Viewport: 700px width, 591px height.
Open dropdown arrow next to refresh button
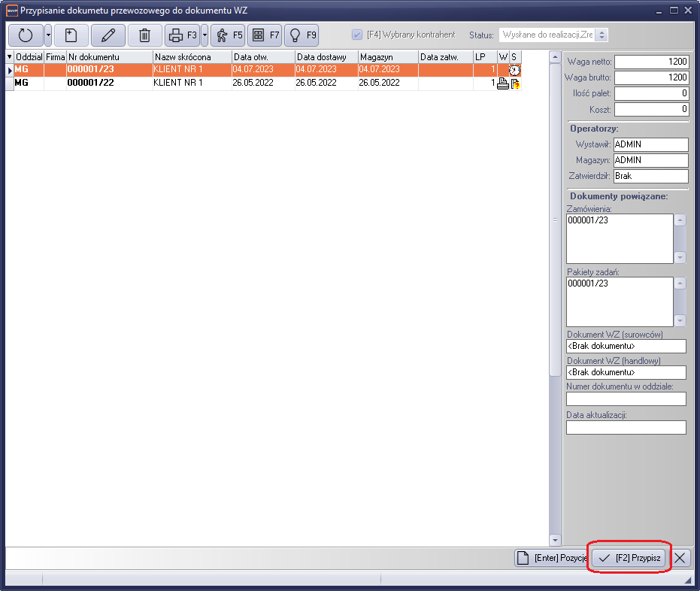tap(48, 35)
